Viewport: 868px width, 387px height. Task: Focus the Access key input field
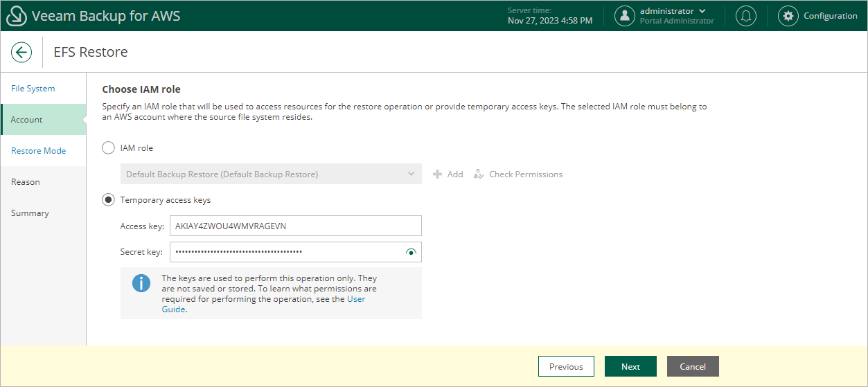click(296, 226)
